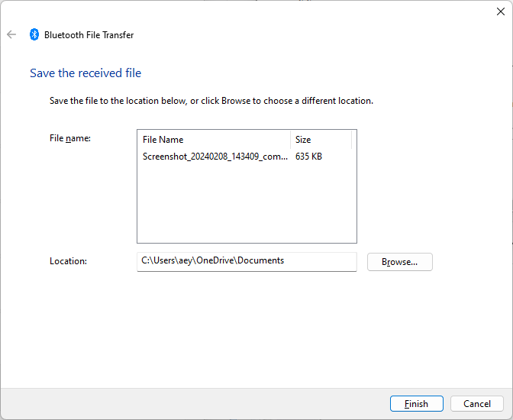Click the 635 KB size cell
This screenshot has width=513, height=420.
[x=308, y=157]
